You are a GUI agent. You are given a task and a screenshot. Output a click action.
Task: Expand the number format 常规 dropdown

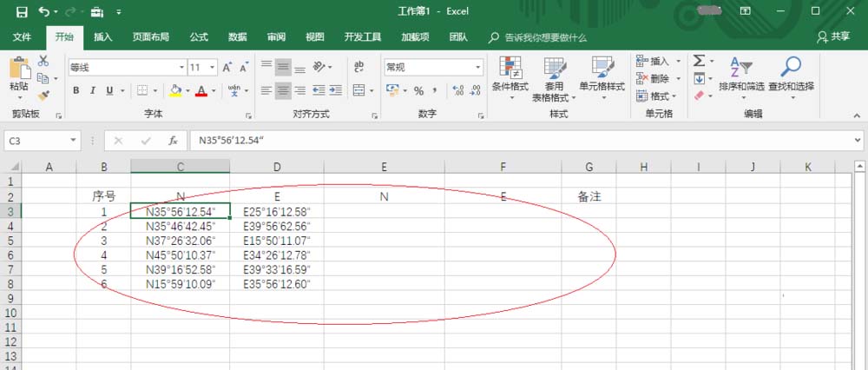478,68
